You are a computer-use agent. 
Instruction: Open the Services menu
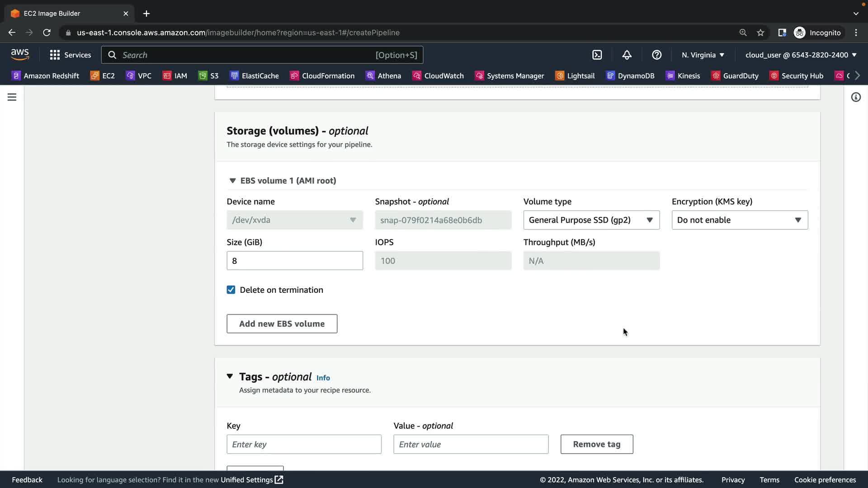71,55
